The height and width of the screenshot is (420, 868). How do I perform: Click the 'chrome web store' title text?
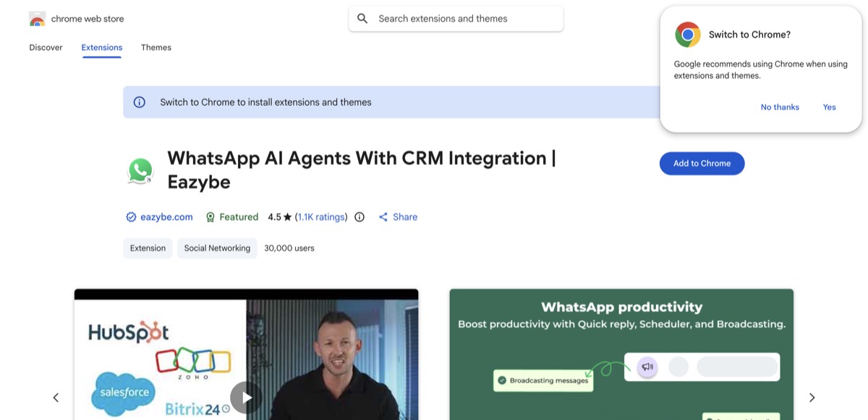88,19
